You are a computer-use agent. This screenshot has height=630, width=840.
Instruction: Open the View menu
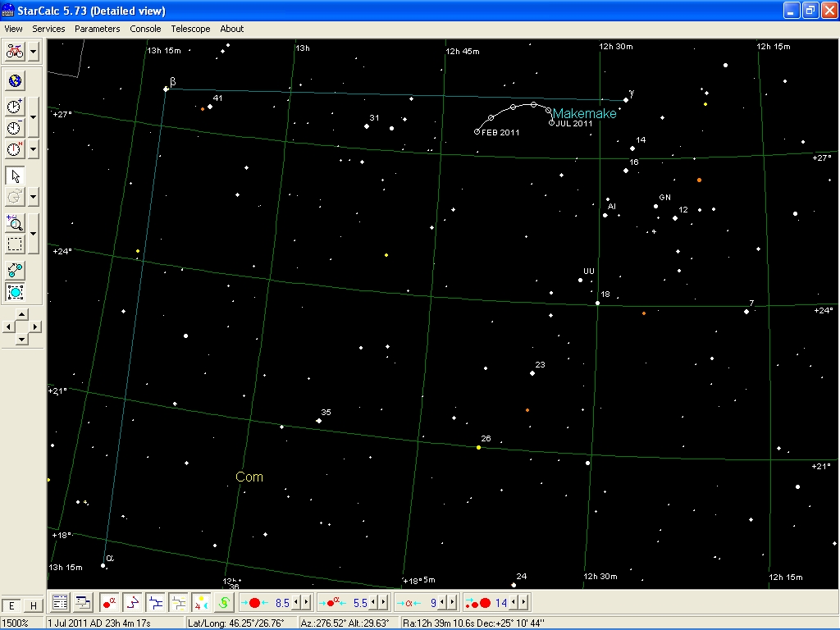click(13, 29)
